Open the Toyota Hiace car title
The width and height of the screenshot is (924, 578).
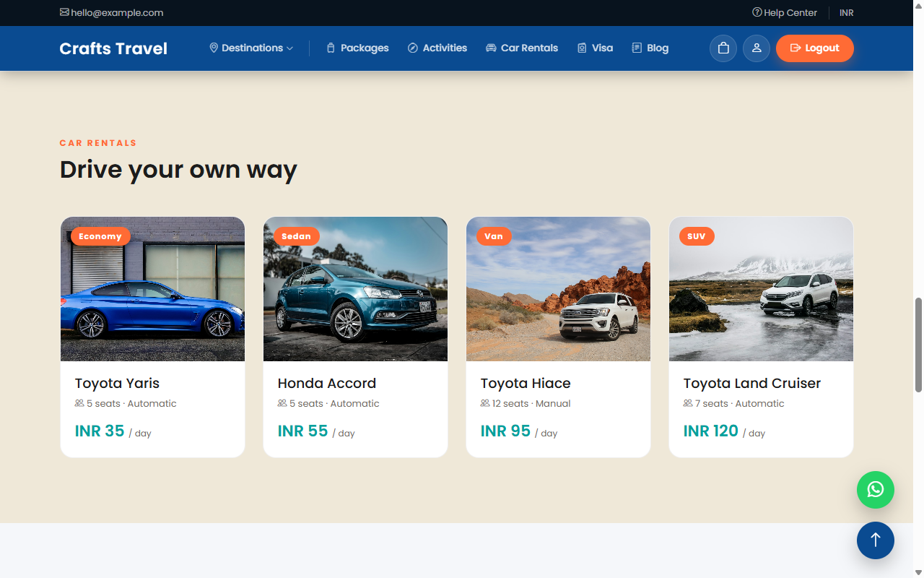click(x=526, y=383)
